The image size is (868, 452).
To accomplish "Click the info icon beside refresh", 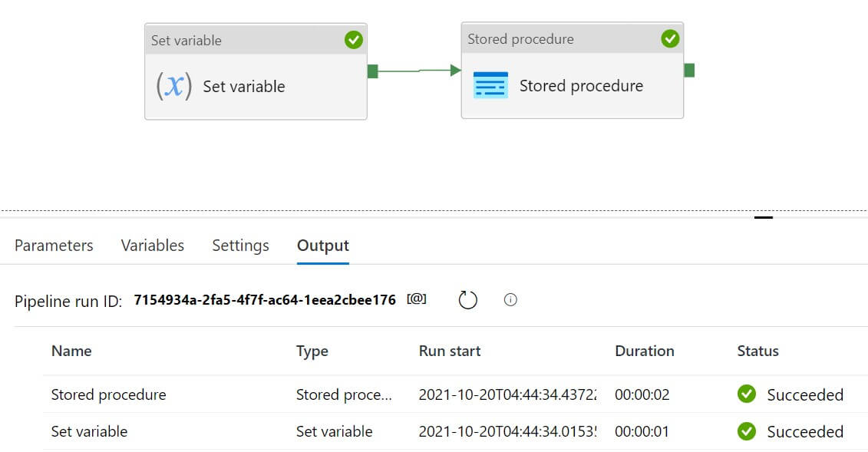I will click(x=510, y=300).
